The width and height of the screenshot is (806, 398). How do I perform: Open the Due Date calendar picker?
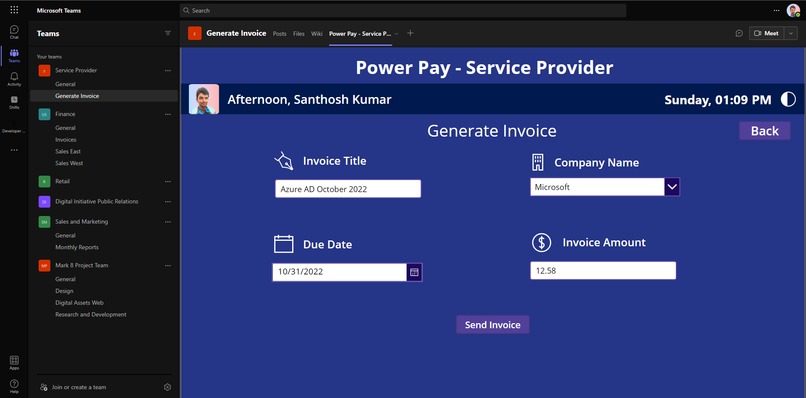point(414,272)
